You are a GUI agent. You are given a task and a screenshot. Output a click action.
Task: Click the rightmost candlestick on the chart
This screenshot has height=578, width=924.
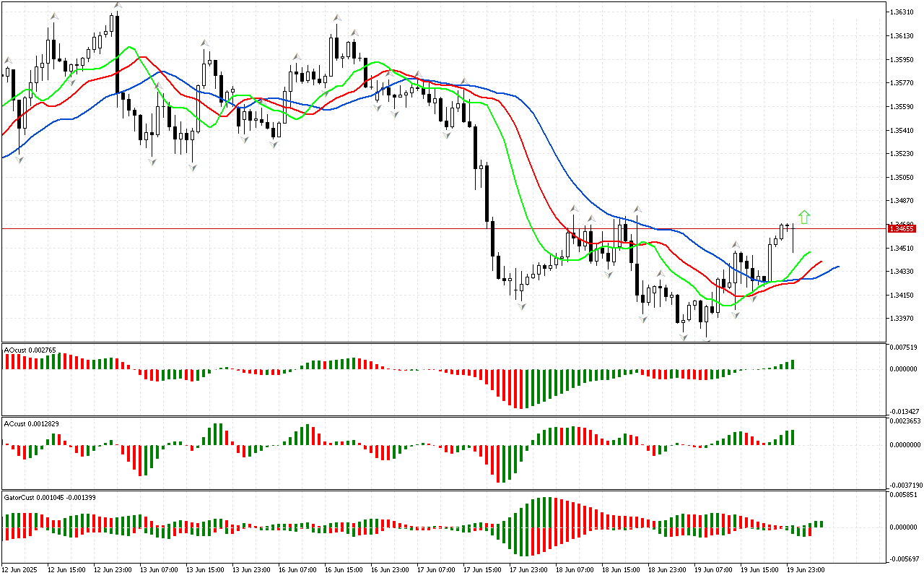[793, 237]
